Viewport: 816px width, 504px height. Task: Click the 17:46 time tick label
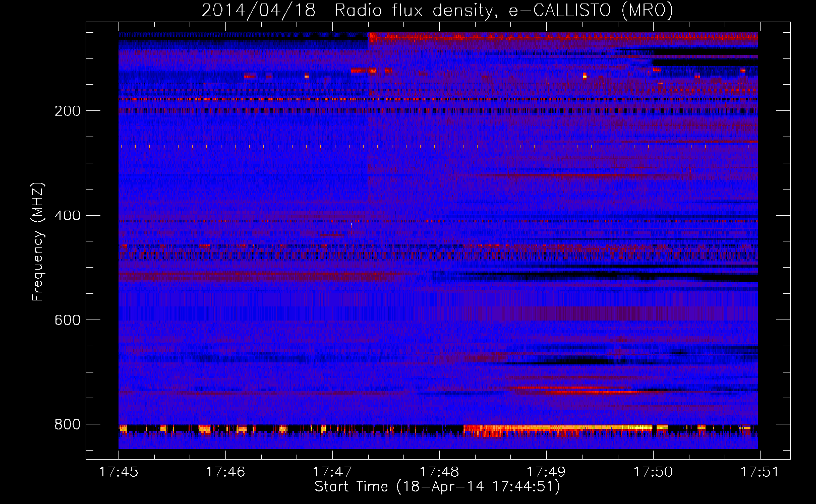tap(225, 472)
